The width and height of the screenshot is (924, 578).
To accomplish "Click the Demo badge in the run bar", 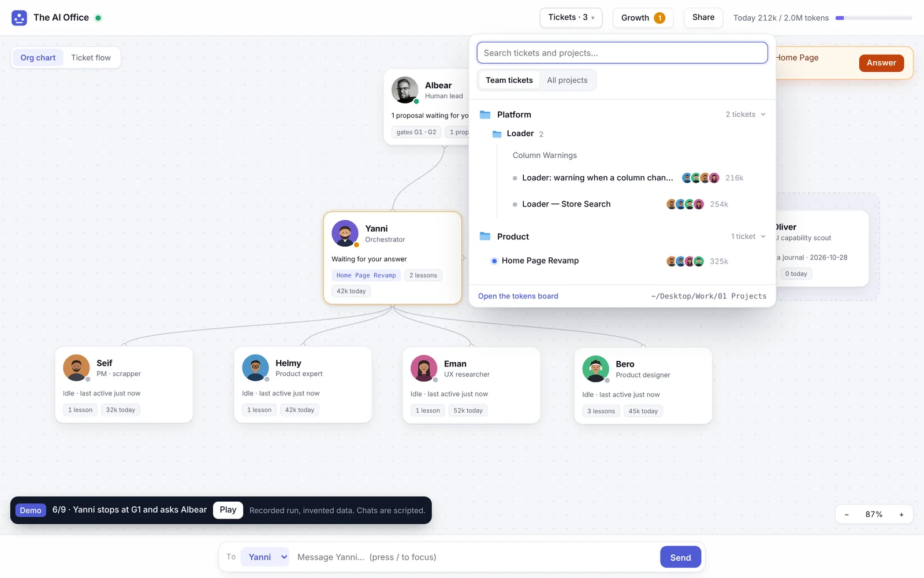I will click(x=31, y=510).
